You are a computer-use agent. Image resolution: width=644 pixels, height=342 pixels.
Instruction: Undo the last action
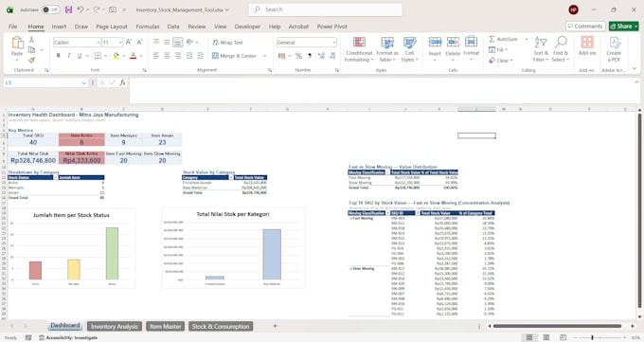pyautogui.click(x=80, y=9)
